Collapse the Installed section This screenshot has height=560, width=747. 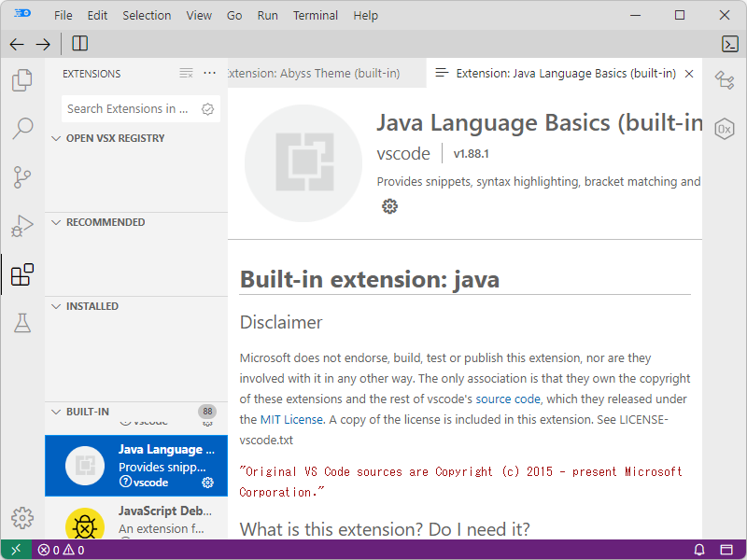tap(56, 306)
